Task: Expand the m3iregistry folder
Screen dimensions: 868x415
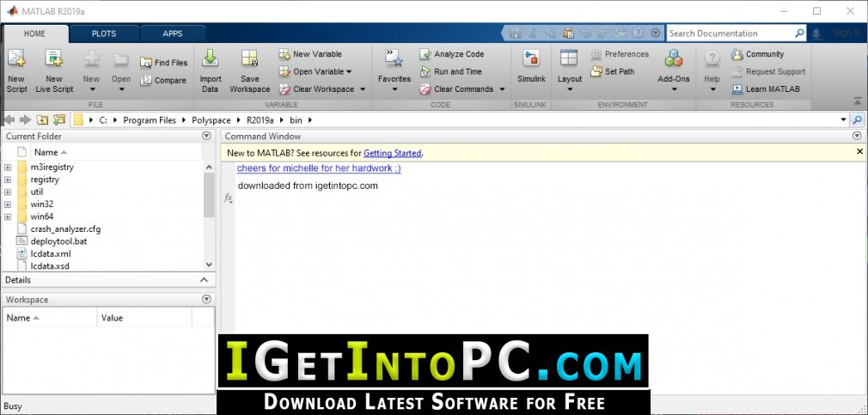Action: pyautogui.click(x=8, y=167)
